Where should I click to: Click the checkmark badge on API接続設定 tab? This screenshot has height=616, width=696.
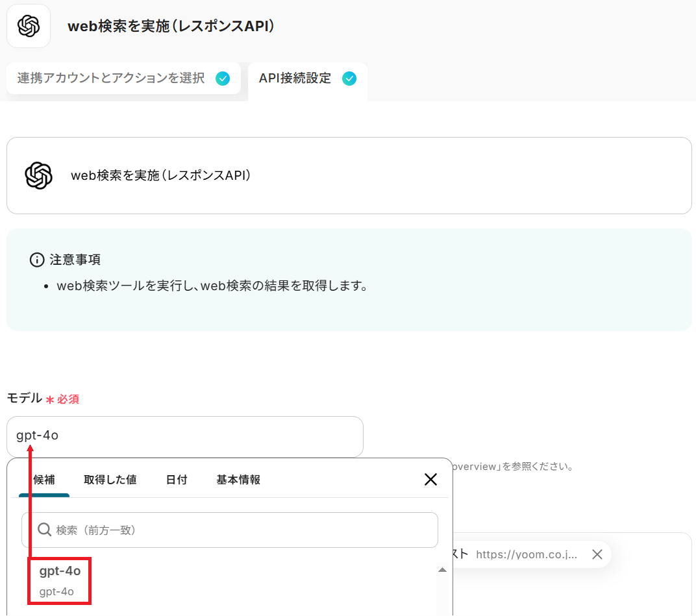[x=349, y=79]
